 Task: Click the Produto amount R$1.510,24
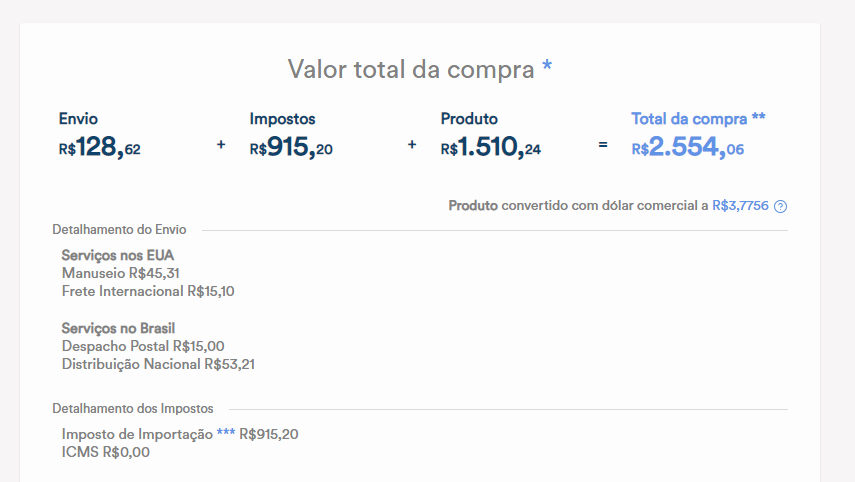(x=490, y=148)
